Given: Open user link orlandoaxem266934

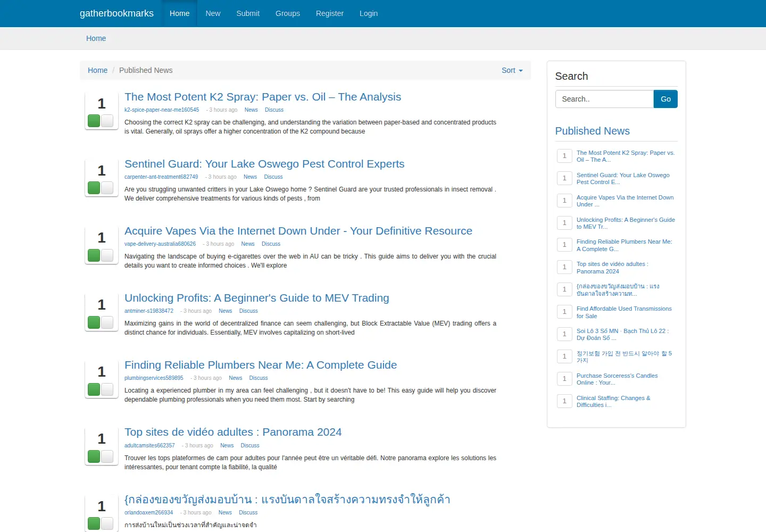Looking at the screenshot, I should click(x=149, y=513).
